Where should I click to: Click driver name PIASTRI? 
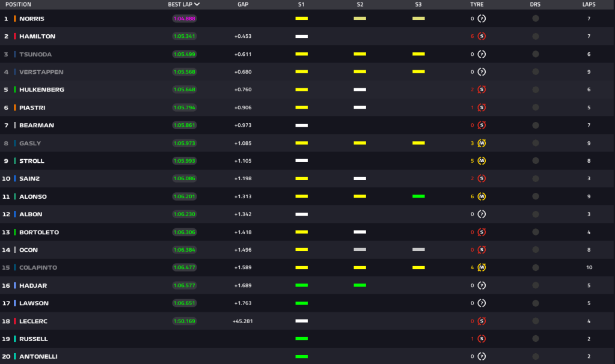pos(32,108)
